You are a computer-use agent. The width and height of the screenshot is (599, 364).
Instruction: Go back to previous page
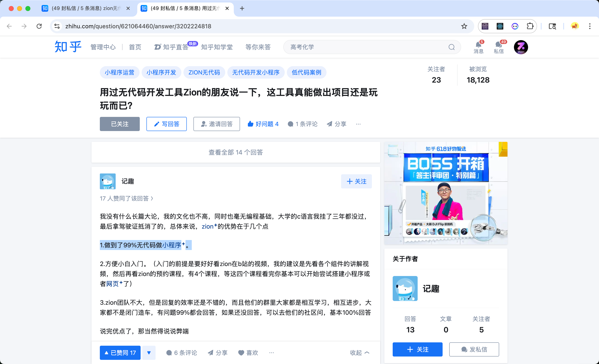(x=9, y=26)
